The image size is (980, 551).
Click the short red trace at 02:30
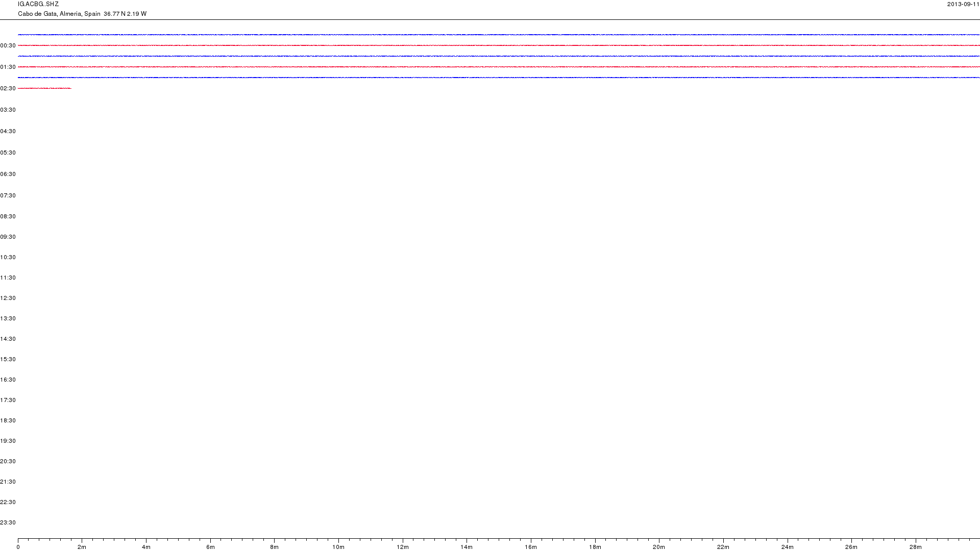click(x=44, y=88)
